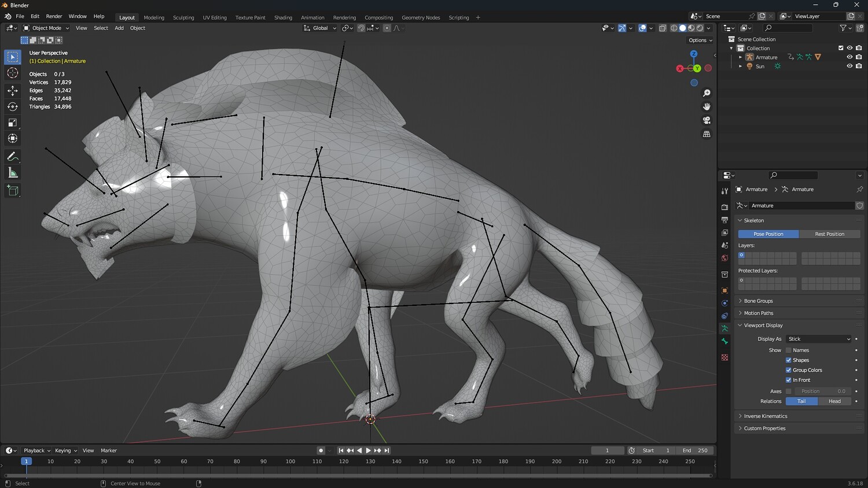Enable the Names show checkbox
This screenshot has width=868, height=488.
pos(788,350)
